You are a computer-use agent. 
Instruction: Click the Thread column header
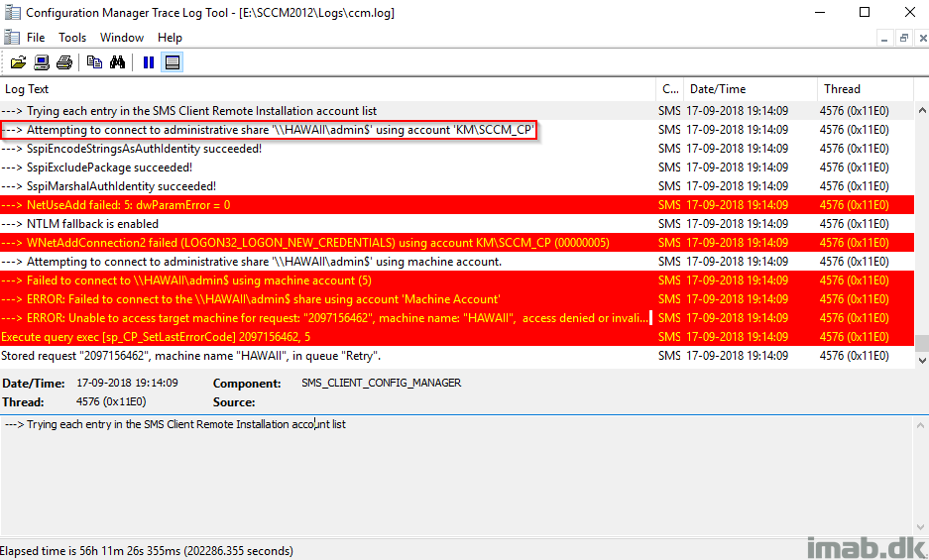click(863, 89)
